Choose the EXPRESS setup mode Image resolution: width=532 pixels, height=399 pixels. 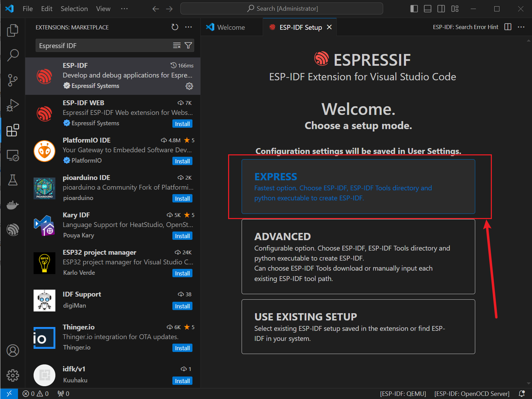[358, 187]
